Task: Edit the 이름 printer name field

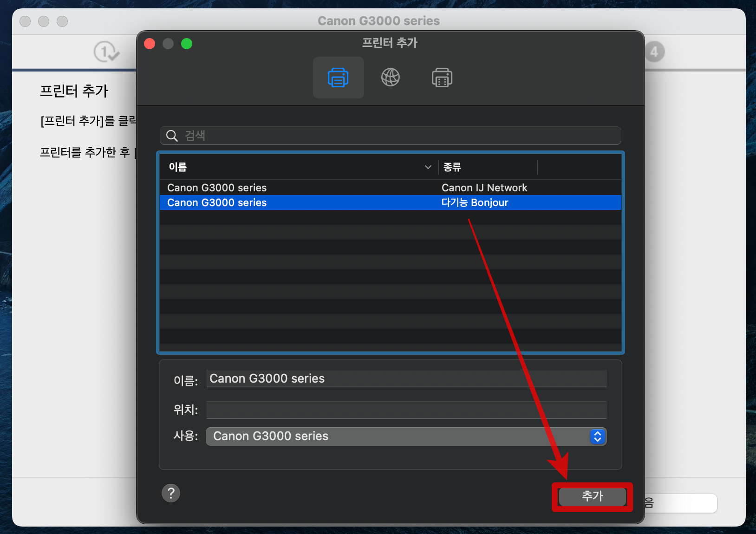Action: [x=406, y=378]
